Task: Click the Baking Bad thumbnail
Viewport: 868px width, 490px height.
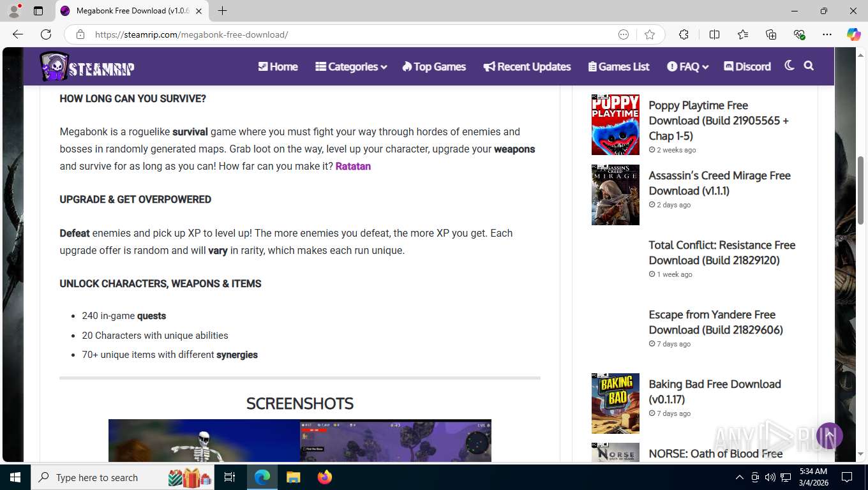Action: coord(615,403)
